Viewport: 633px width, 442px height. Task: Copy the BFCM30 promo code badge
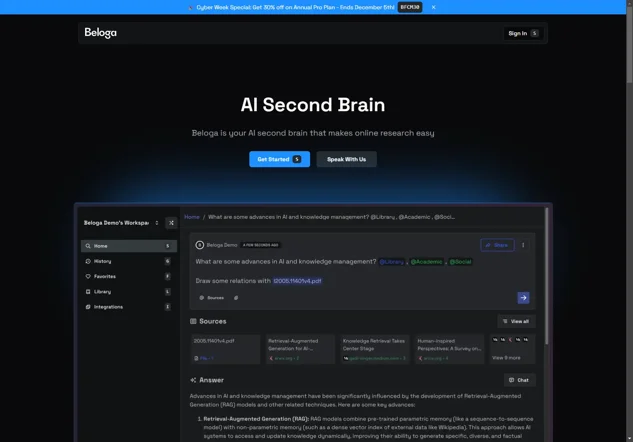click(x=410, y=7)
